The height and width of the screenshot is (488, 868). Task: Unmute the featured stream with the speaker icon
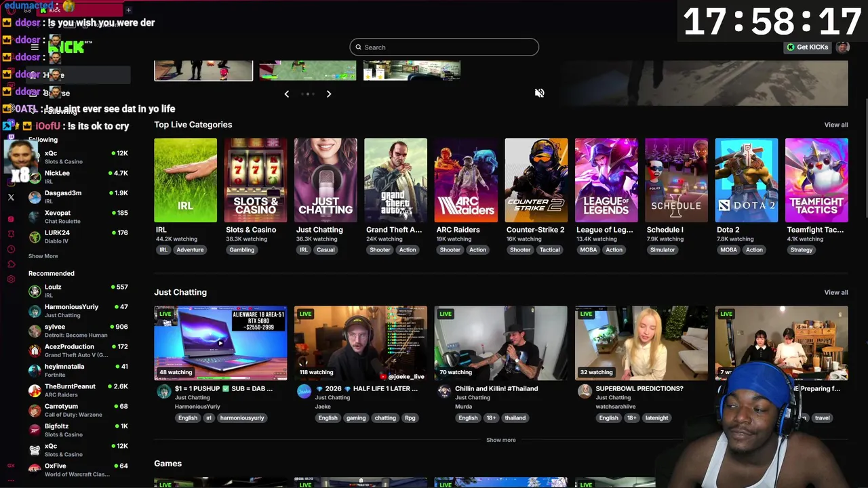click(x=539, y=93)
